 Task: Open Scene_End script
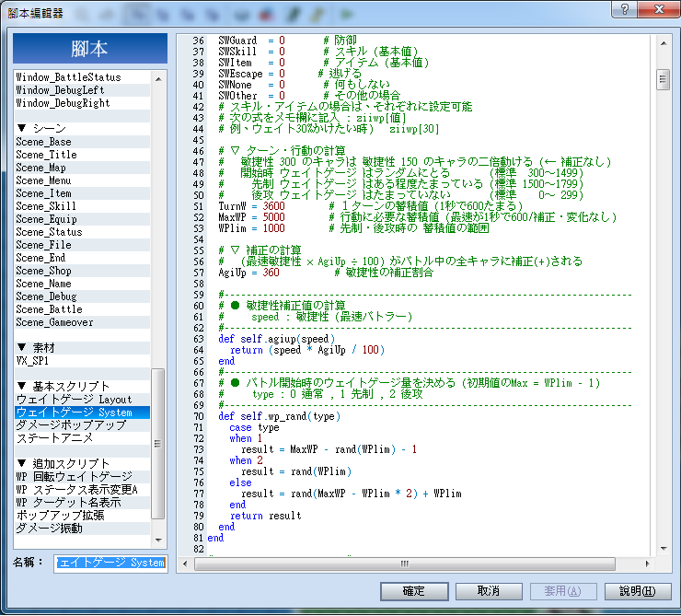[x=82, y=258]
